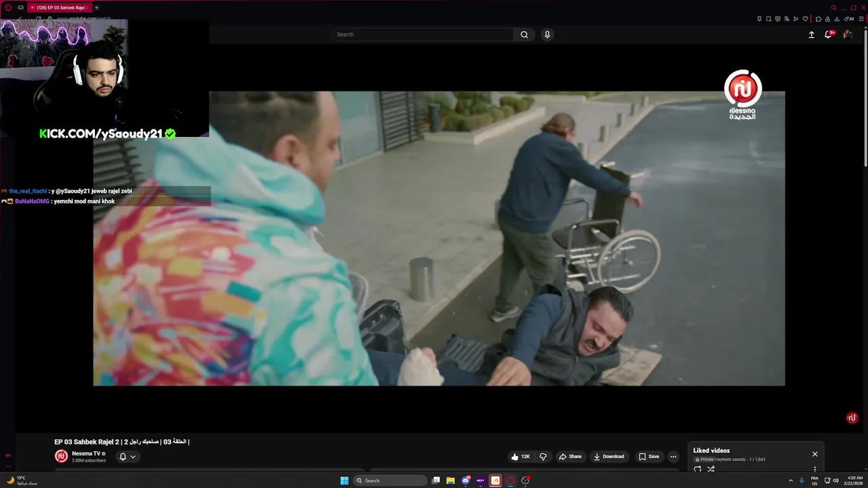Image resolution: width=868 pixels, height=488 pixels.
Task: Open the more actions three-dot menu
Action: (673, 457)
